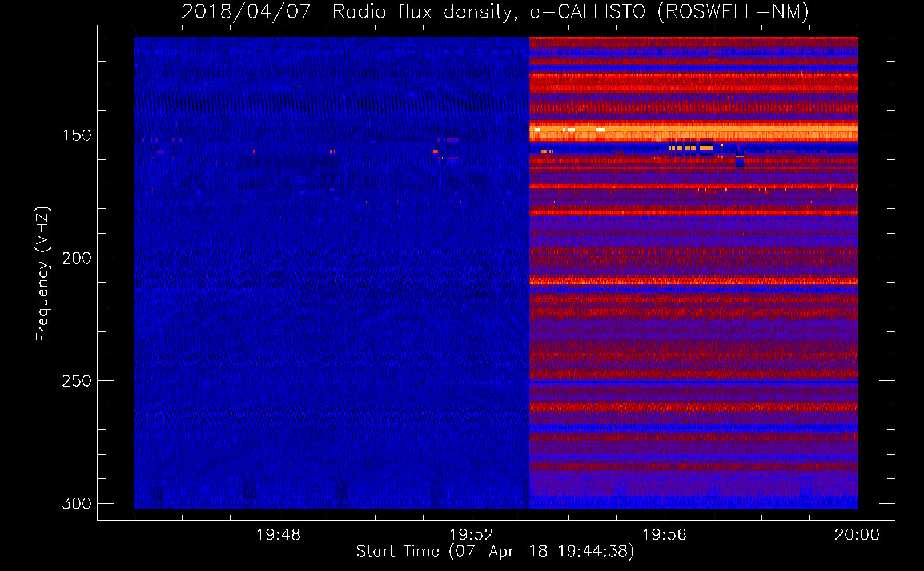Click the bright yellow emission band near 150 MHz
924x571 pixels.
[x=693, y=132]
